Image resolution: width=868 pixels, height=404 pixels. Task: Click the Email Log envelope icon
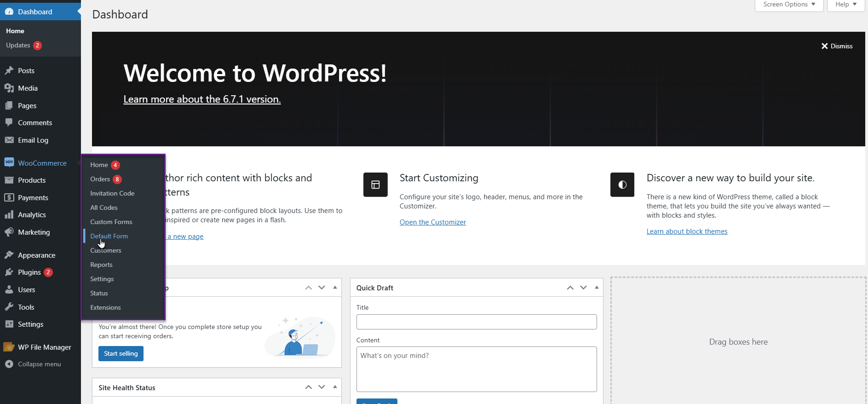click(x=9, y=140)
